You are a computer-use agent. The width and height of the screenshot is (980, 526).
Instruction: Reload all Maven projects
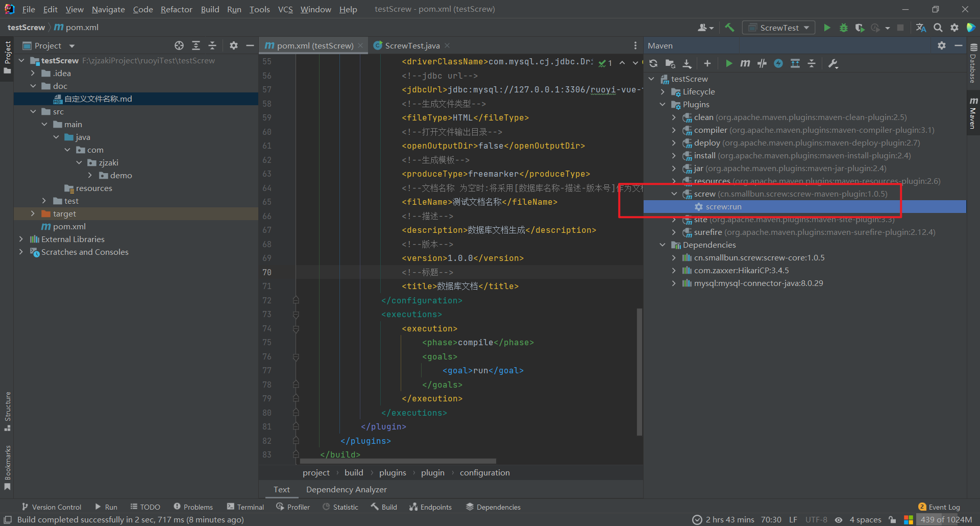(x=653, y=63)
